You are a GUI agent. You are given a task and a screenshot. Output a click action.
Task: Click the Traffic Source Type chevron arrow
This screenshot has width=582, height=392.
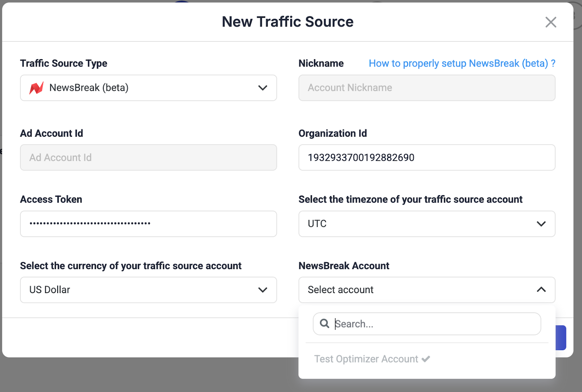click(x=263, y=88)
